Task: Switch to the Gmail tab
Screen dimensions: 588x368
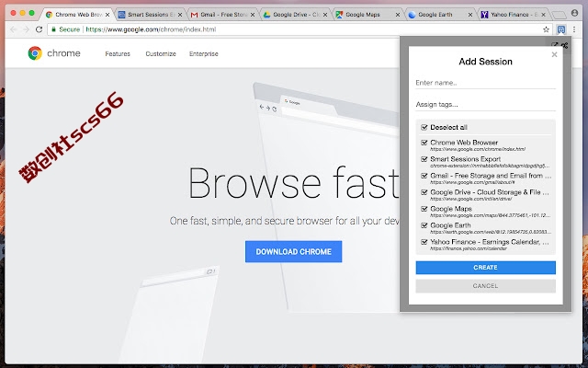Action: pyautogui.click(x=222, y=15)
